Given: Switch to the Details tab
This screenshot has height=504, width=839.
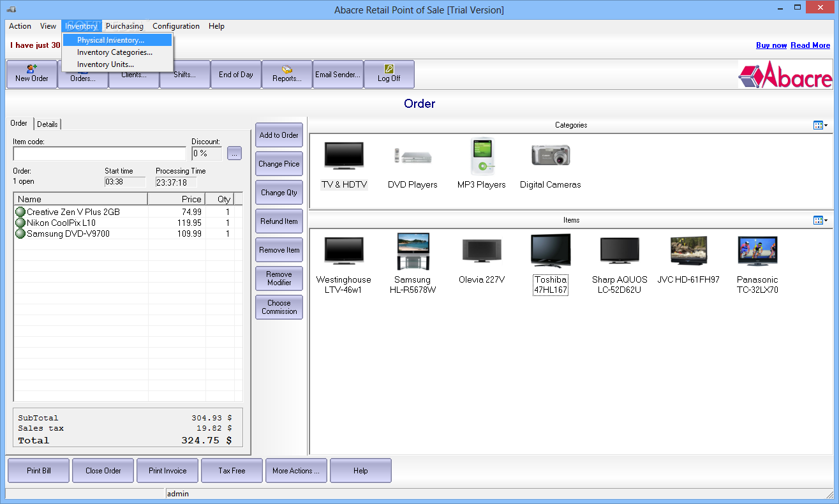Looking at the screenshot, I should tap(47, 124).
